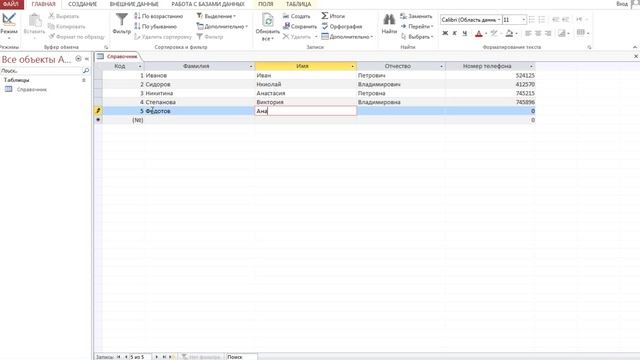Open the font size 11 dropdown
The height and width of the screenshot is (360, 640).
[x=524, y=20]
